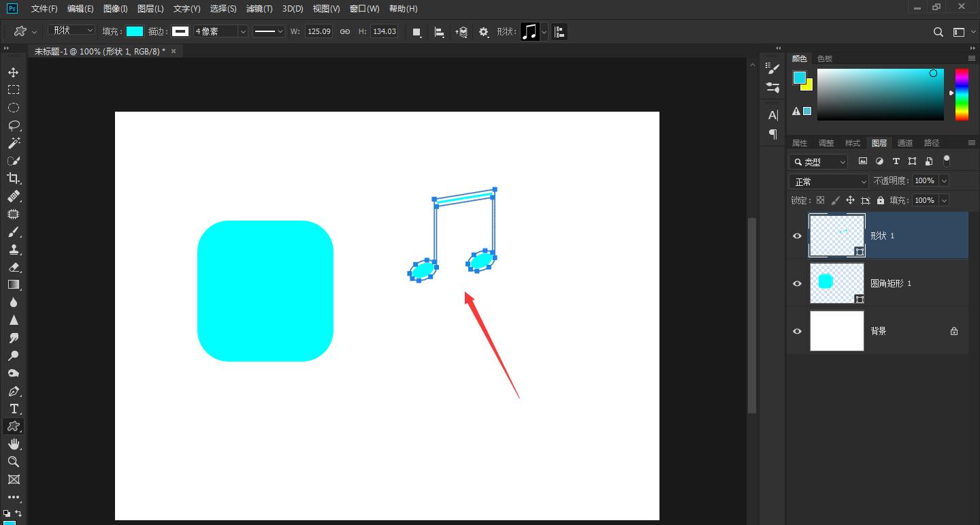Screen dimensions: 980x525
Task: Select the Zoom tool
Action: (x=13, y=462)
